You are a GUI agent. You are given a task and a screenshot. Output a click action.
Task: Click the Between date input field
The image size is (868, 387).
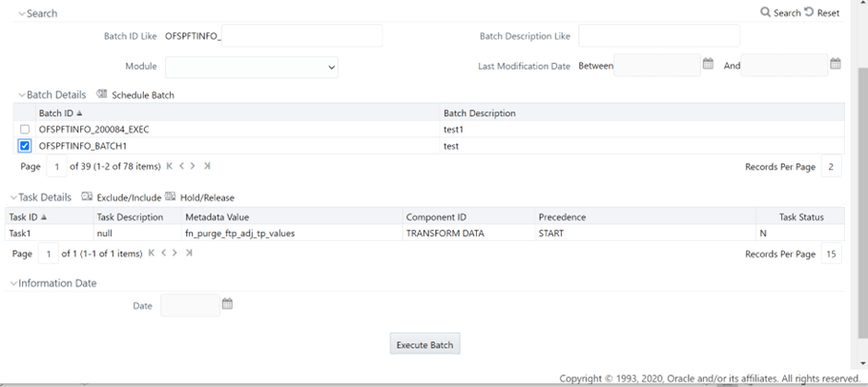tap(657, 65)
